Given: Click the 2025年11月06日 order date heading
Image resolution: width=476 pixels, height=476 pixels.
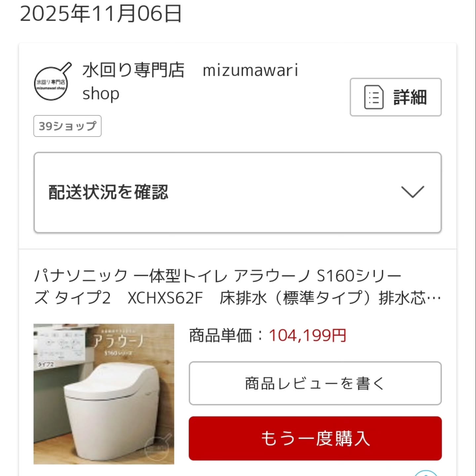Looking at the screenshot, I should 101,14.
